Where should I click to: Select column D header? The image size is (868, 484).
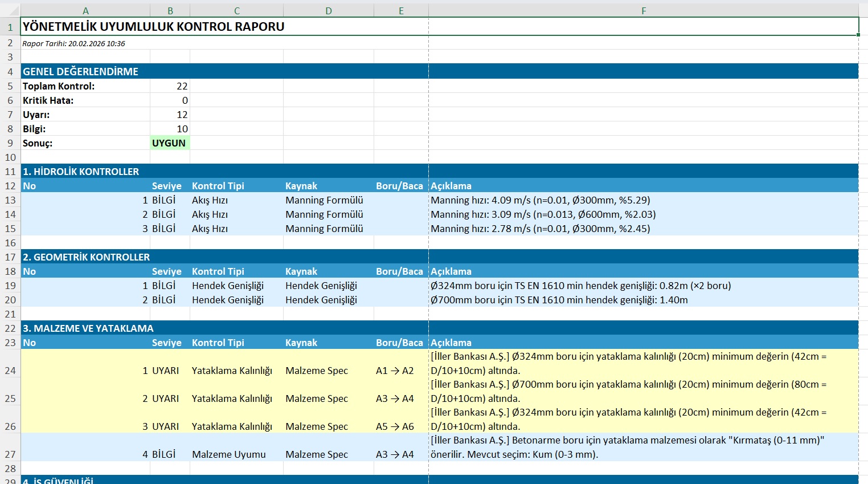329,11
